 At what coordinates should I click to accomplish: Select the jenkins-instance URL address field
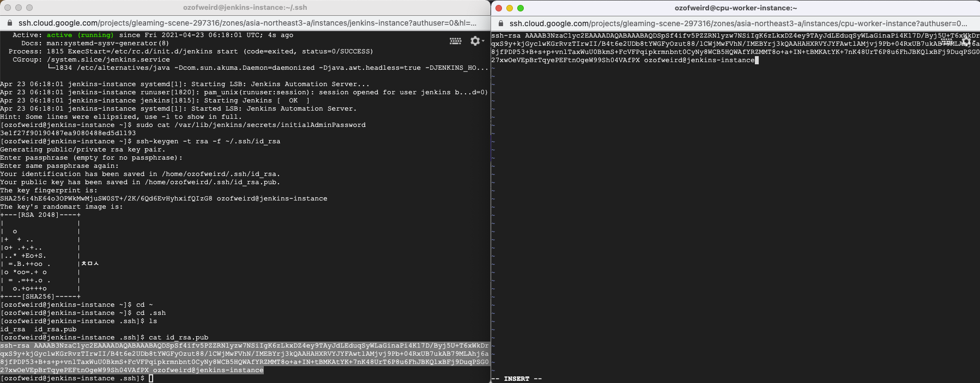[x=247, y=23]
